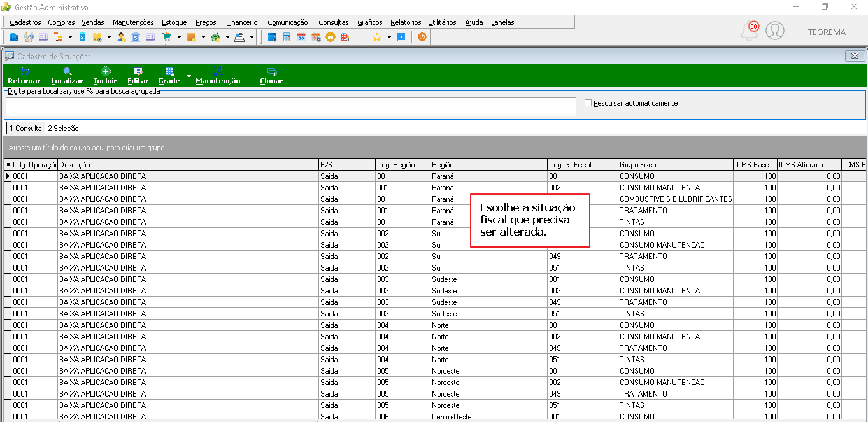The height and width of the screenshot is (422, 868).
Task: Enable Pesquisar automaticamente checkbox
Action: pyautogui.click(x=588, y=102)
